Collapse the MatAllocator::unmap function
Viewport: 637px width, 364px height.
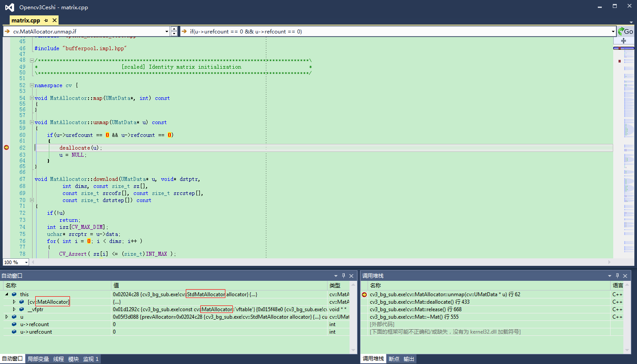pyautogui.click(x=32, y=122)
